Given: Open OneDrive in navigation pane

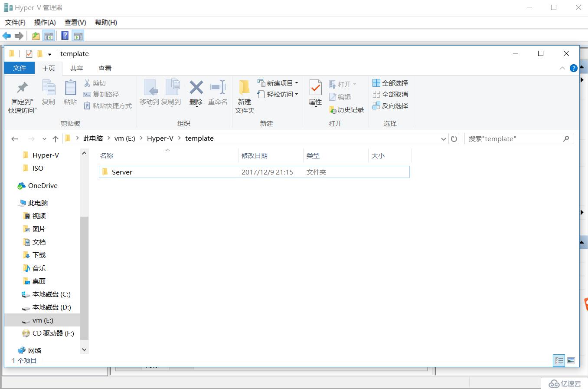Looking at the screenshot, I should pos(42,185).
